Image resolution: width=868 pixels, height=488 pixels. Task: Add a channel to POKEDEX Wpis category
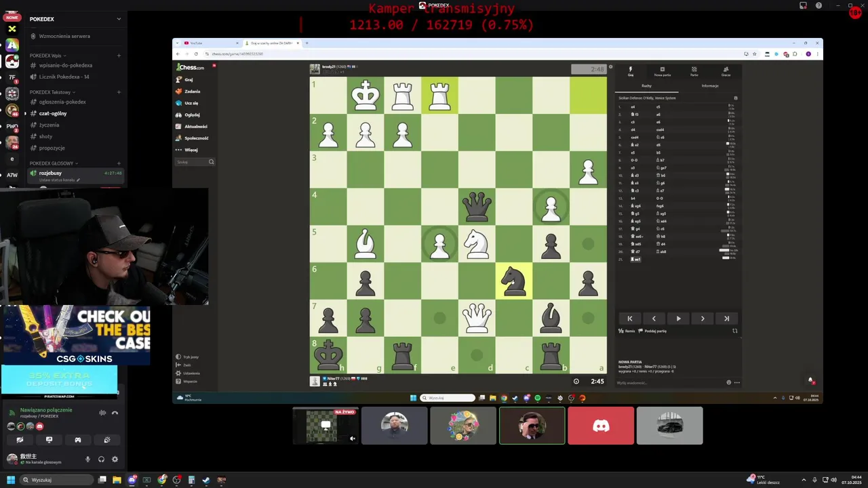click(x=119, y=56)
